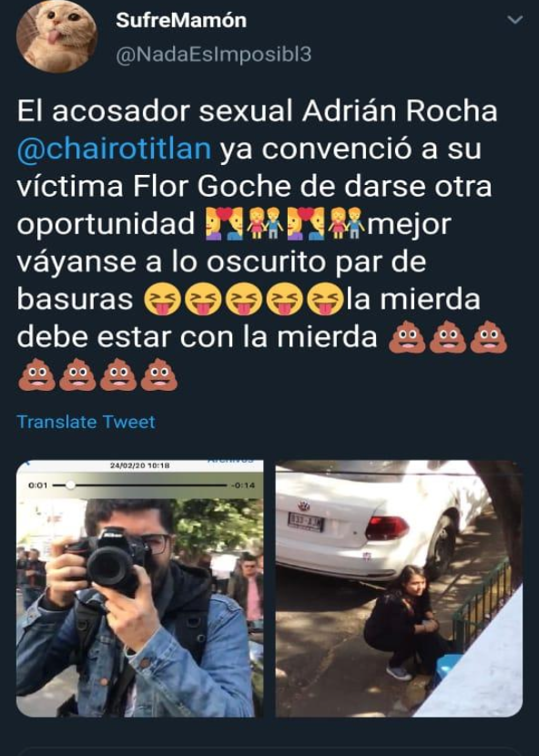
Task: Click Translate Tweet
Action: 86,422
